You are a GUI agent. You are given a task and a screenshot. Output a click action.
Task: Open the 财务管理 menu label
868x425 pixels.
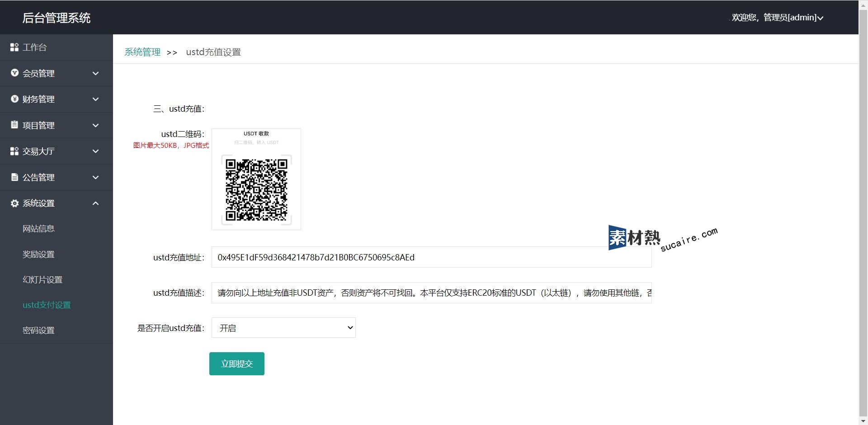click(x=38, y=99)
